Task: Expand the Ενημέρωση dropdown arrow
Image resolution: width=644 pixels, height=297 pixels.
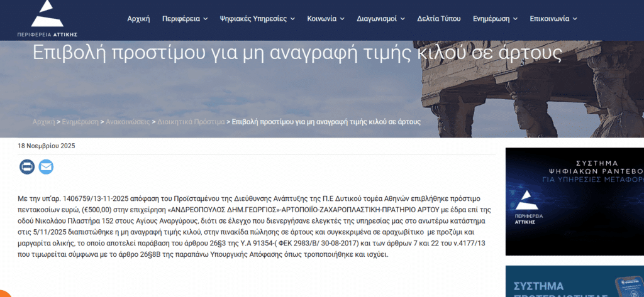Action: [515, 19]
